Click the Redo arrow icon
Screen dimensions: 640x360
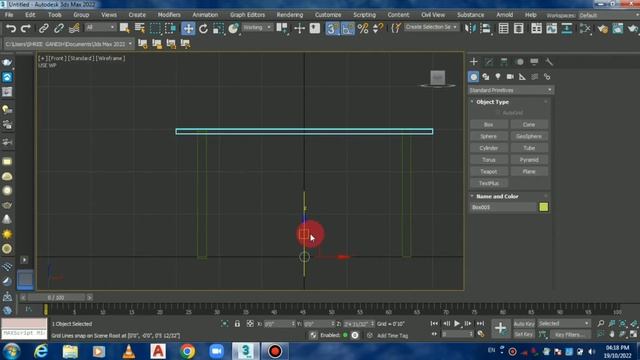click(26, 28)
